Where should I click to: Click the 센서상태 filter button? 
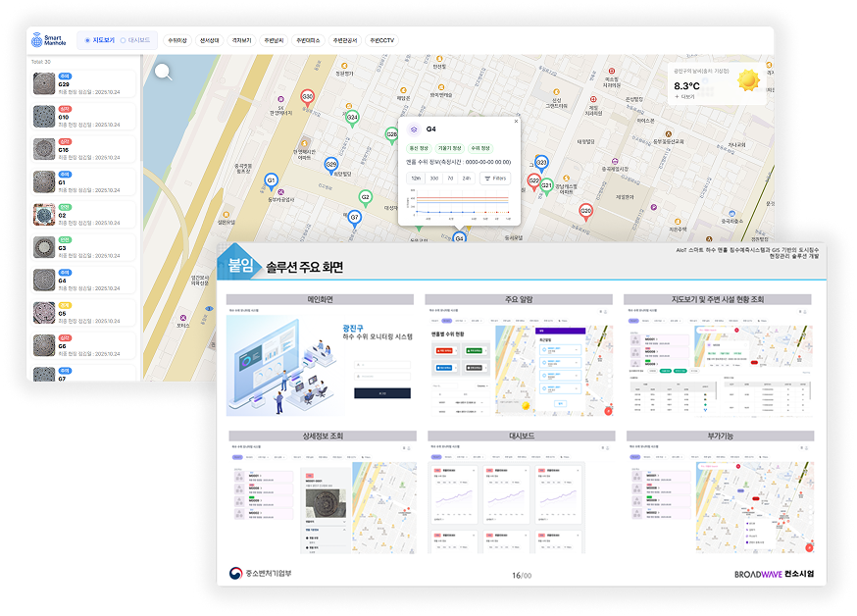point(209,41)
